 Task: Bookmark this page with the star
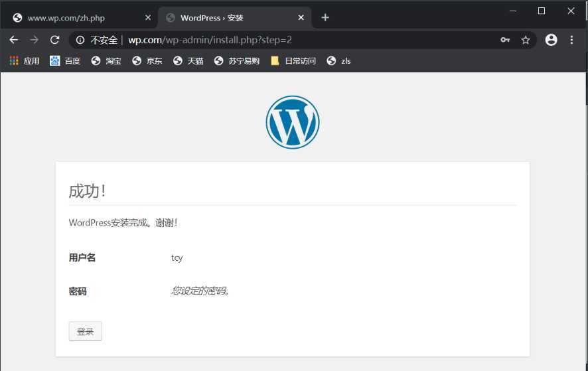click(x=526, y=40)
